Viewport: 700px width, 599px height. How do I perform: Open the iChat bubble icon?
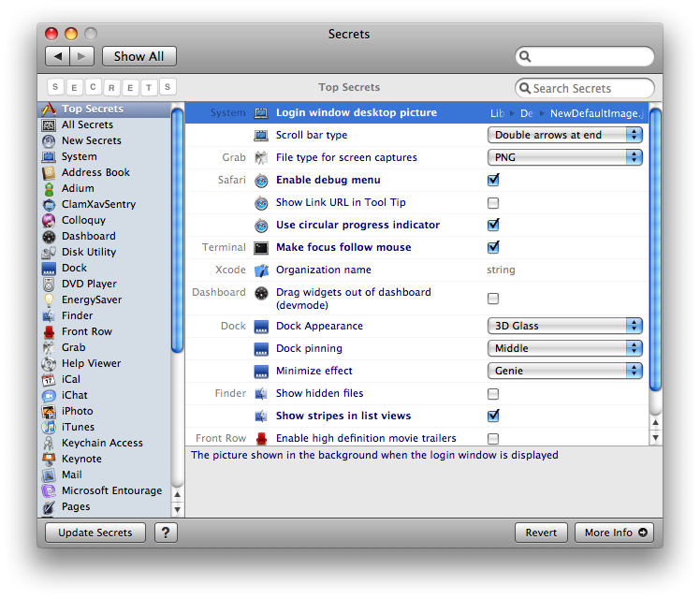pos(49,396)
